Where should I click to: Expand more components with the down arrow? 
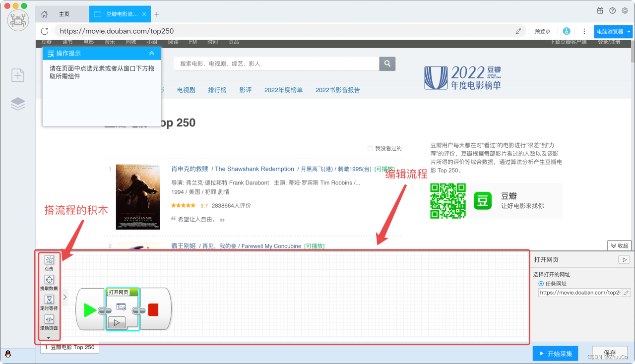pyautogui.click(x=49, y=338)
